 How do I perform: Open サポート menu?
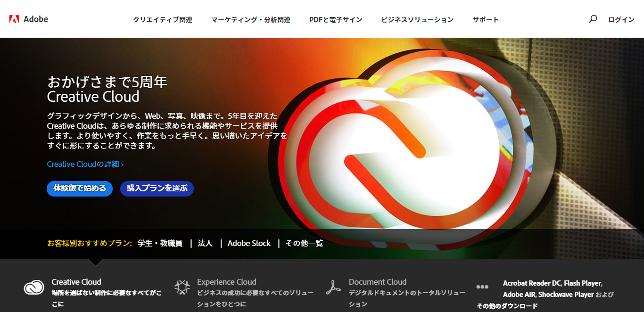486,20
